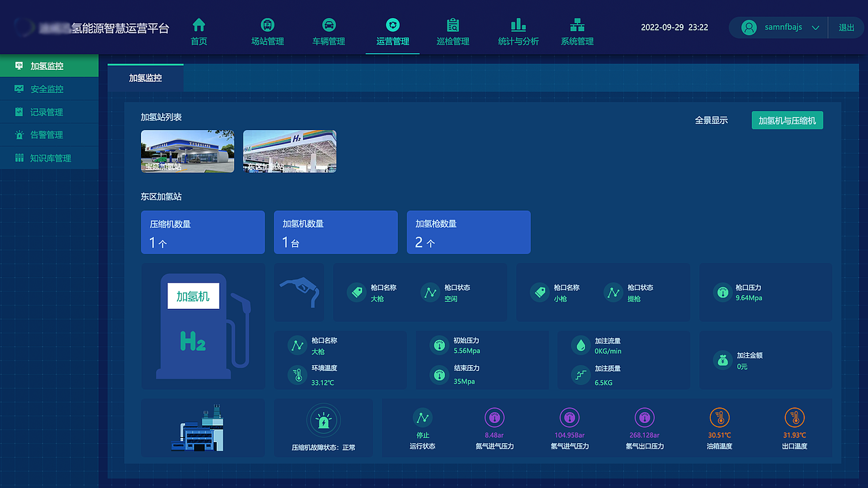The image size is (868, 488).
Task: Click the 2022-09-29 23:22 timestamp
Action: 675,28
